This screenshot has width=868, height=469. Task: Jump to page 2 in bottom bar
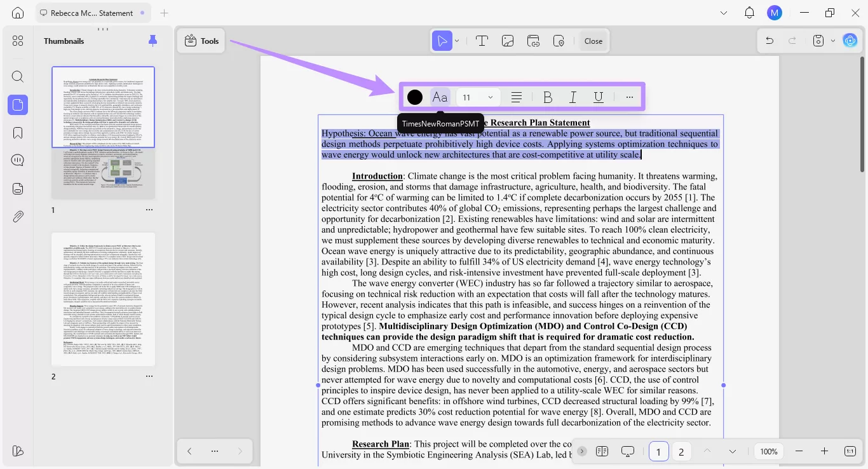[681, 451]
